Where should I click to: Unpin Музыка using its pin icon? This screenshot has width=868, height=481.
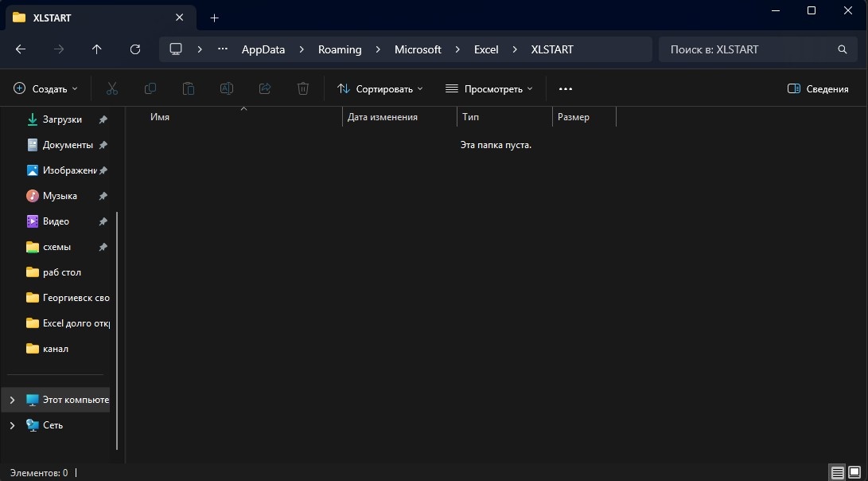click(x=103, y=196)
